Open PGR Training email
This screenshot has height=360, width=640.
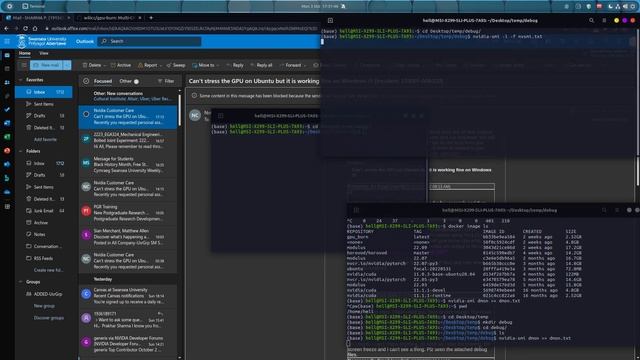click(128, 213)
